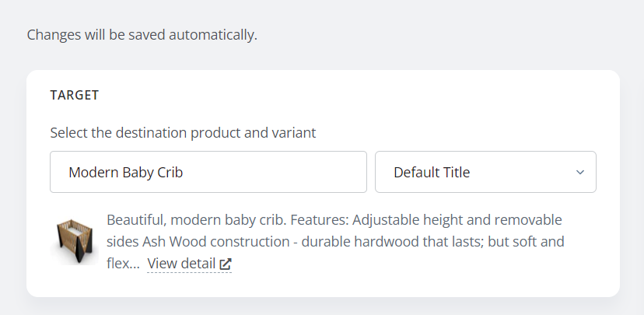644x315 pixels.
Task: Click 'Adjustable height and removable' feature text
Action: pyautogui.click(x=457, y=219)
